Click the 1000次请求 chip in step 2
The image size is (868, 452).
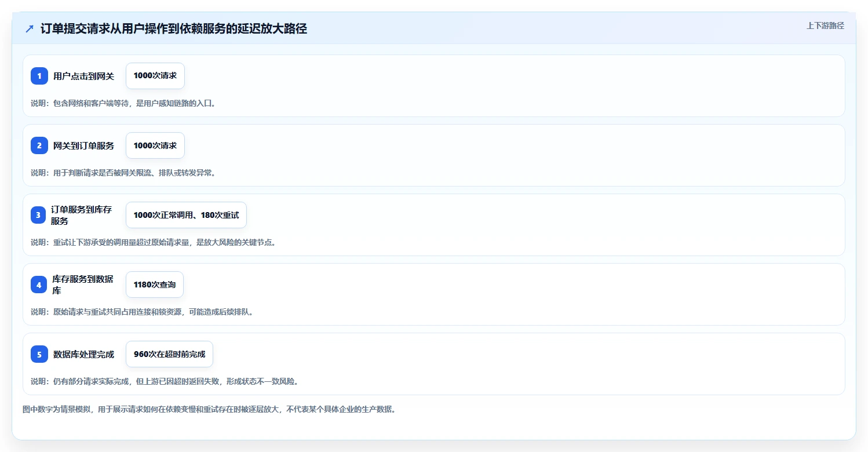click(155, 145)
